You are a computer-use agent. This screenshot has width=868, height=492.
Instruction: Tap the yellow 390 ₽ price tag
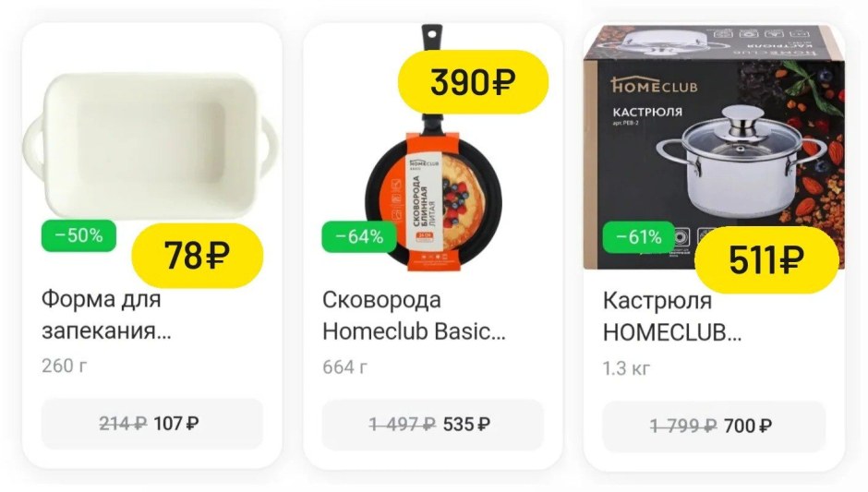[473, 82]
